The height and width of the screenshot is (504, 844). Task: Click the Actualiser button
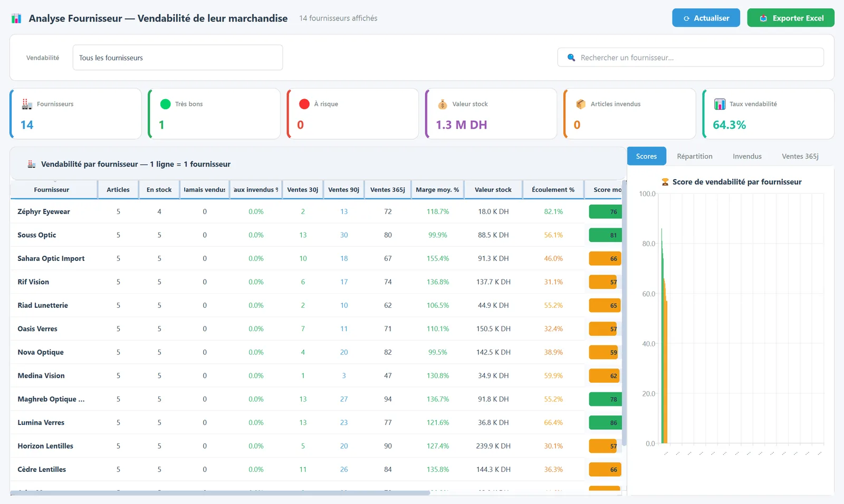(706, 18)
